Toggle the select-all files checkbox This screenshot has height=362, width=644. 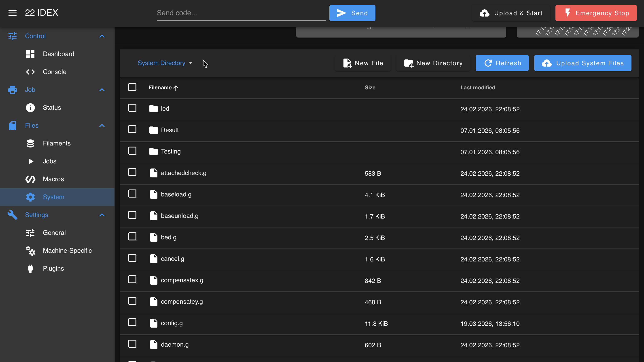coord(132,87)
